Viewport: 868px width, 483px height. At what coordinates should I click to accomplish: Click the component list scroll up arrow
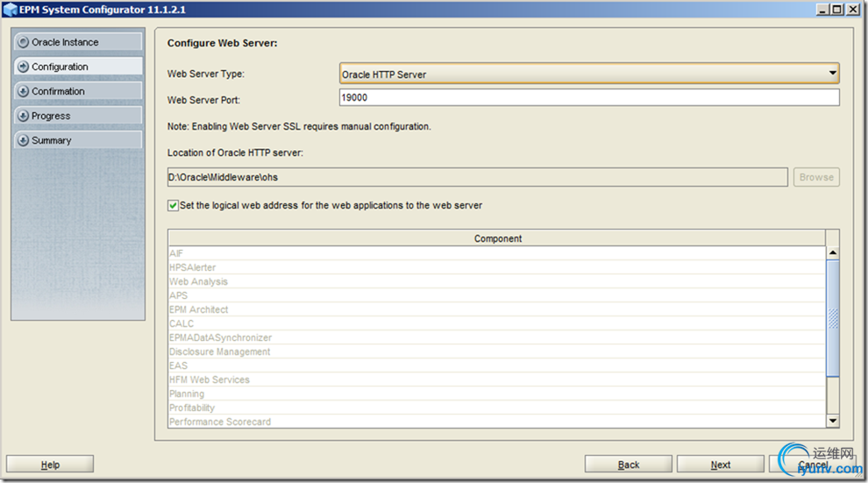pos(833,252)
